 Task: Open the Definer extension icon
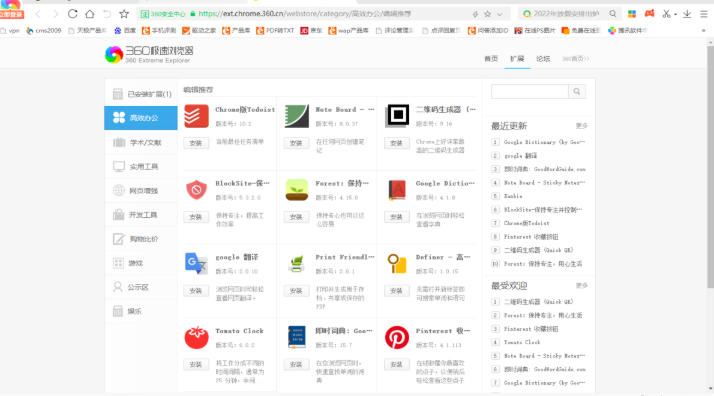pyautogui.click(x=397, y=264)
